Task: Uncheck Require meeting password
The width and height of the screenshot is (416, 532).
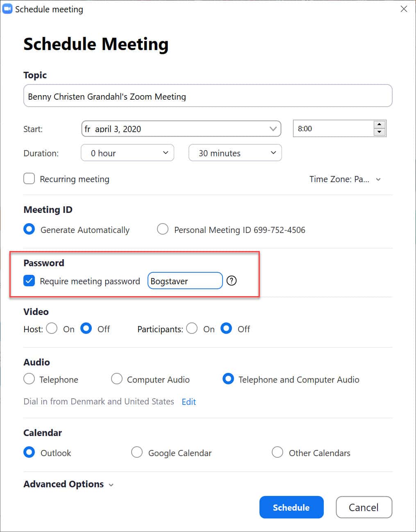Action: point(29,281)
